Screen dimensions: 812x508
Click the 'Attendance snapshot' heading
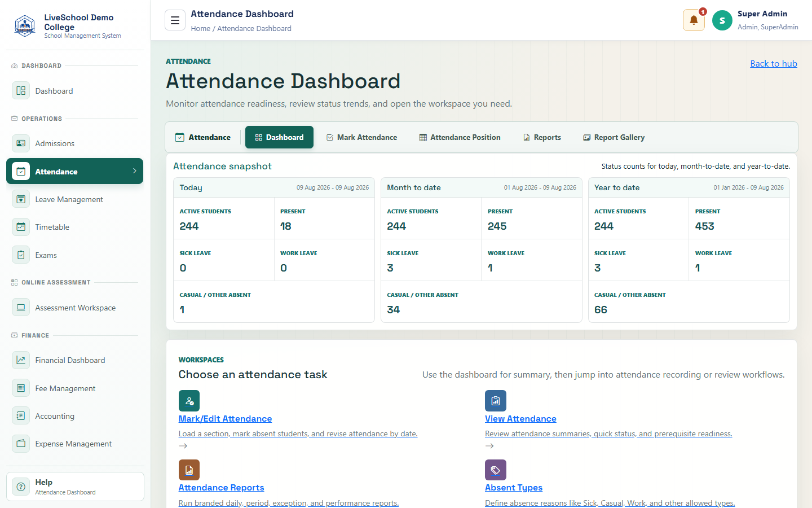coord(222,166)
